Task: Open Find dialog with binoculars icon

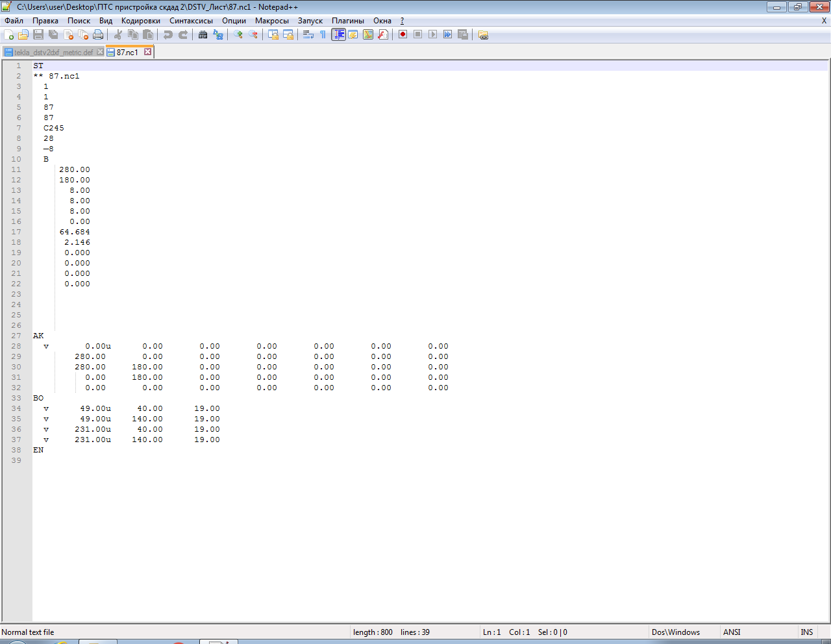Action: [x=203, y=34]
